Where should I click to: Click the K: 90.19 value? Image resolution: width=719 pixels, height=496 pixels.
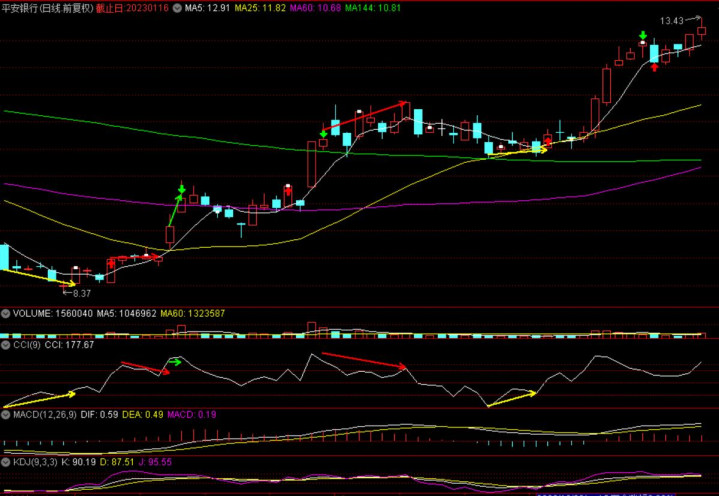point(78,462)
